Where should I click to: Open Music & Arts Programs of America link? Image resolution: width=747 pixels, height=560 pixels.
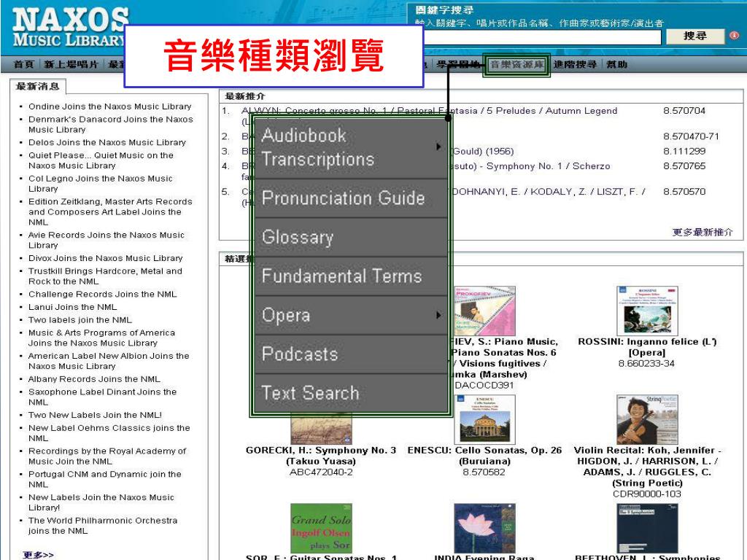pos(101,338)
